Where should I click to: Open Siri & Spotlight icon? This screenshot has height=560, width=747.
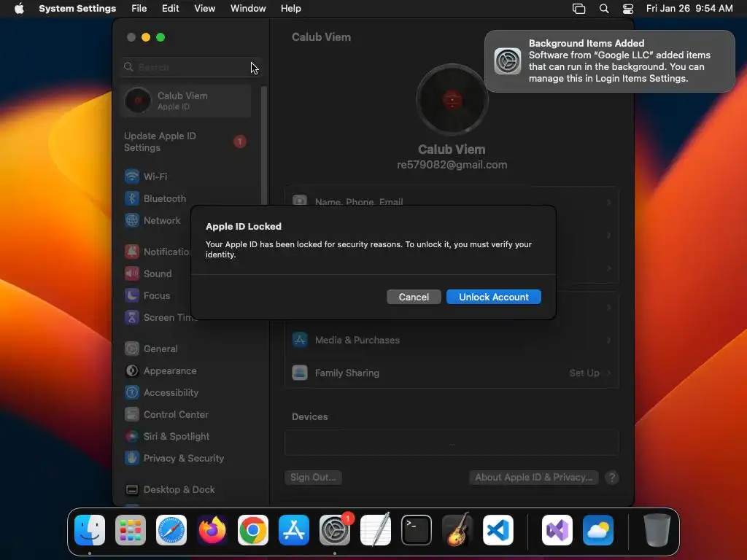[x=132, y=436]
